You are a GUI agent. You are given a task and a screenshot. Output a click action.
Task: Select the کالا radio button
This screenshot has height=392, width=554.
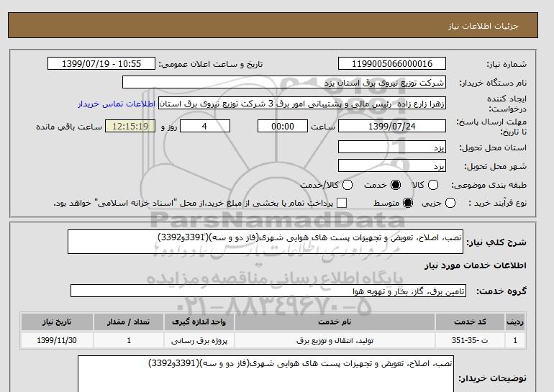coord(433,185)
